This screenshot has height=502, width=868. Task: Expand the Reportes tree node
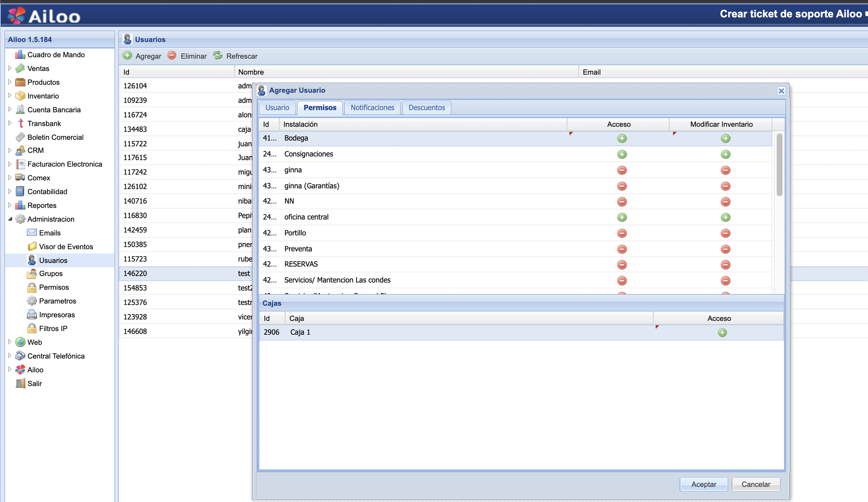click(10, 205)
